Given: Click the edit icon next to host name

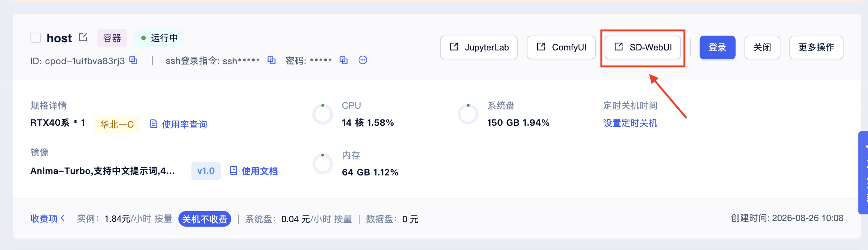Looking at the screenshot, I should coord(83,37).
